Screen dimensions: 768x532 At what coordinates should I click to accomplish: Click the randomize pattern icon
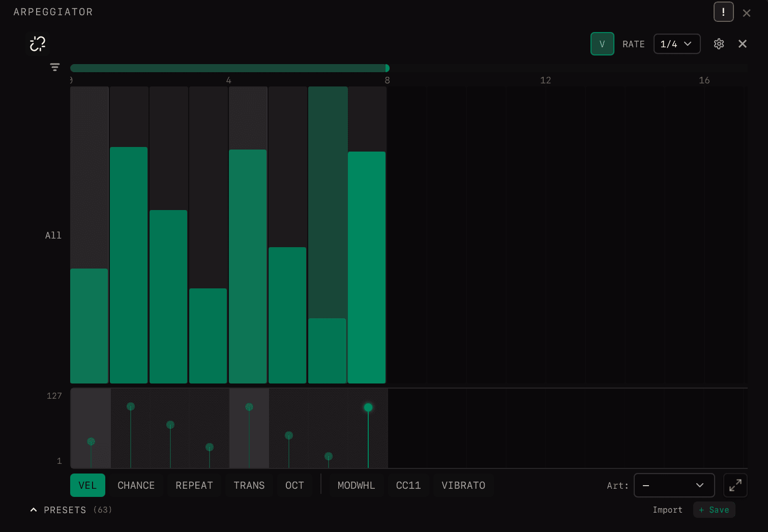coord(38,44)
